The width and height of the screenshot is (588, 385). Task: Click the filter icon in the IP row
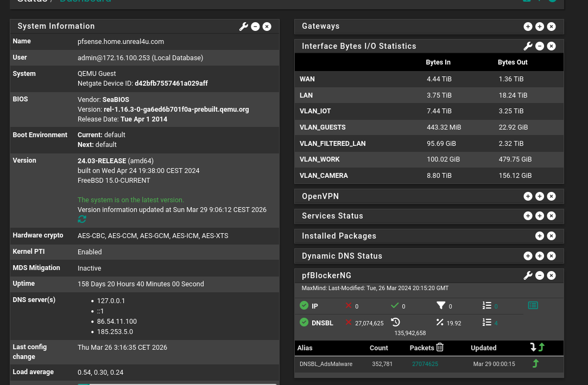[441, 305]
